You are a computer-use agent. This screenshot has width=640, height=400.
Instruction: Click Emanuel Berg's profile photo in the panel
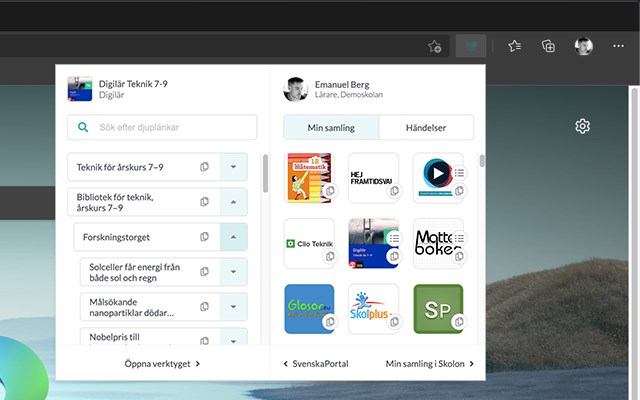[295, 89]
